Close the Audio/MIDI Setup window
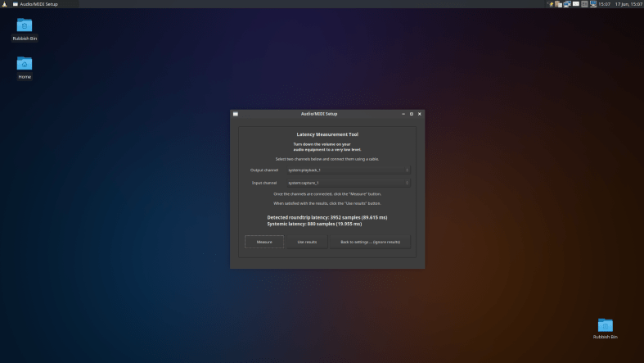Screen dimensions: 644x363 pos(419,114)
